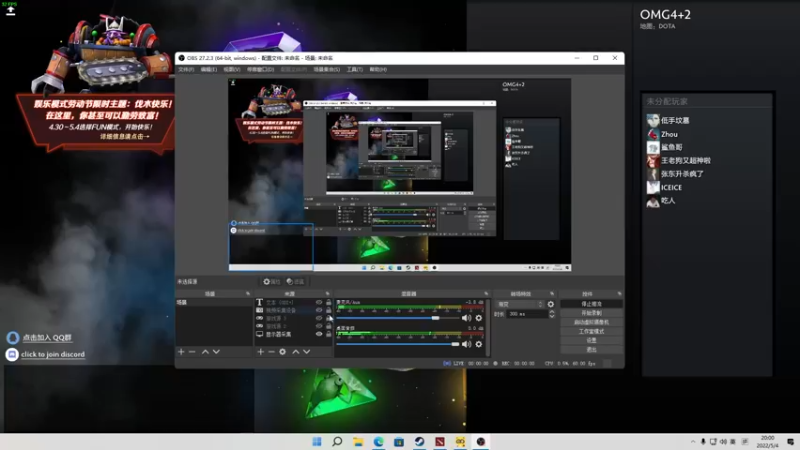
Task: Click the stop streaming button in controls
Action: point(591,304)
